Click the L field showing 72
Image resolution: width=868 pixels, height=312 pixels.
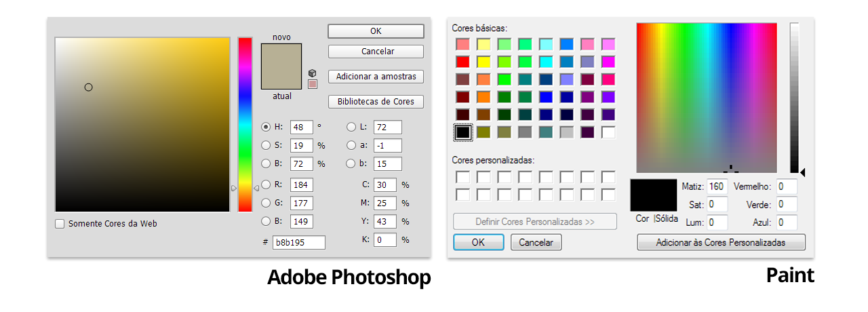tap(388, 127)
